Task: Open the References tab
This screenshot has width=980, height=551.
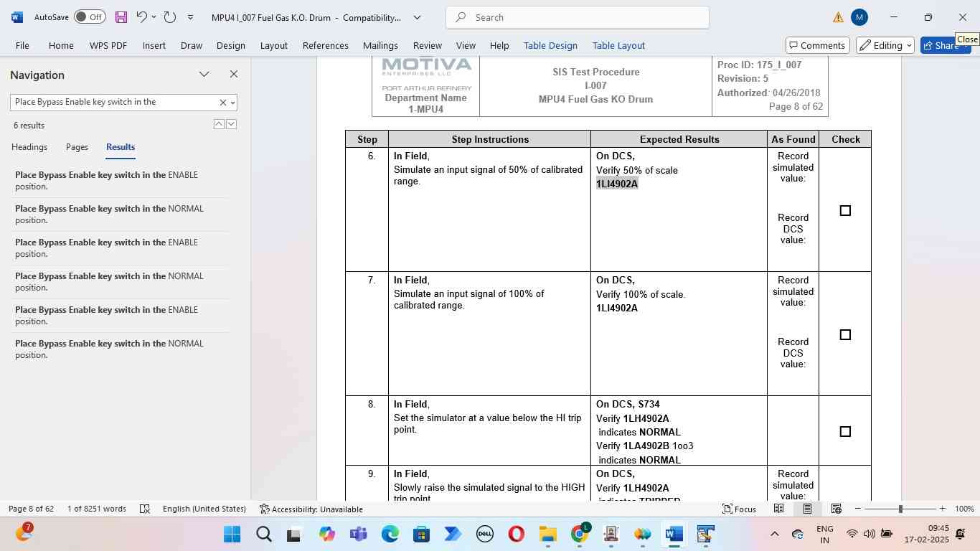Action: pos(325,45)
